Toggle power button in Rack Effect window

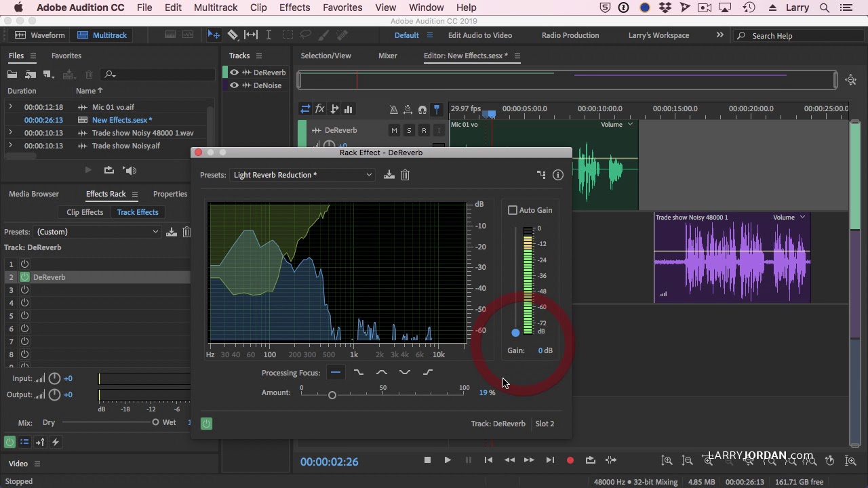pyautogui.click(x=207, y=424)
